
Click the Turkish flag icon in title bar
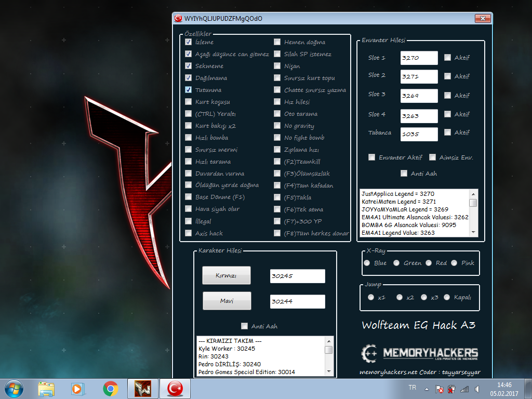click(178, 18)
